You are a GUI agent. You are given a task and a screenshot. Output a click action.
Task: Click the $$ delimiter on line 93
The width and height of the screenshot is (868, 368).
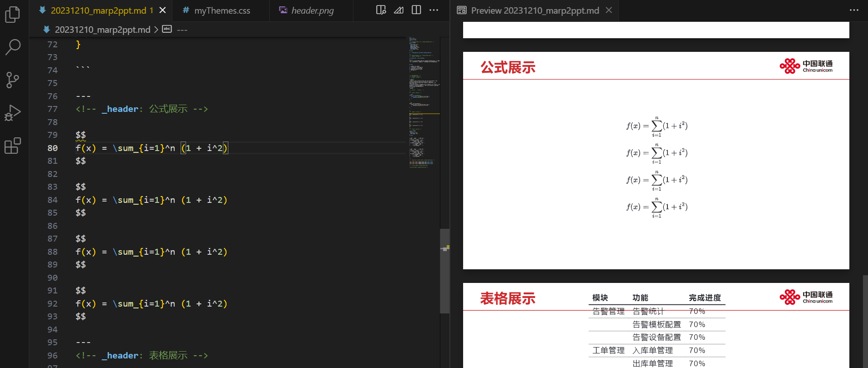tap(81, 316)
